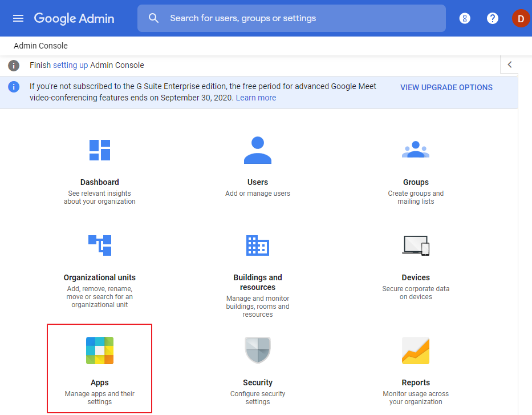532x415 pixels.
Task: Click the Admin Console breadcrumb
Action: tap(40, 46)
